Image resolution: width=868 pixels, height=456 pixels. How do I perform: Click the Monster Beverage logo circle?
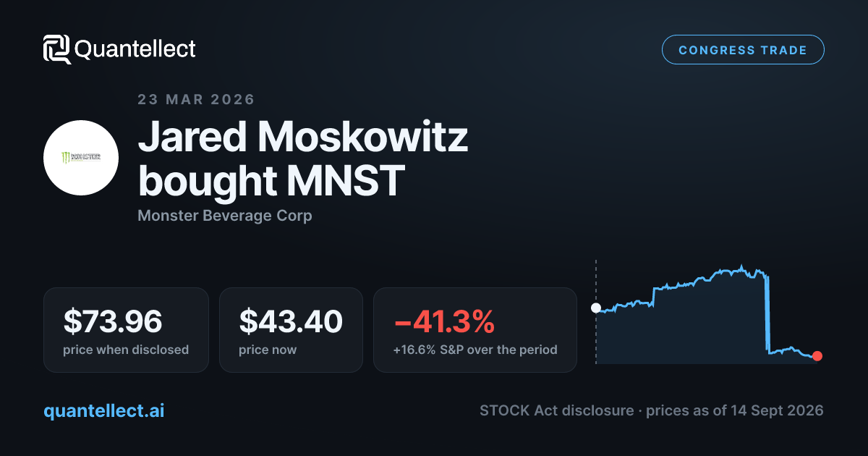(x=81, y=157)
